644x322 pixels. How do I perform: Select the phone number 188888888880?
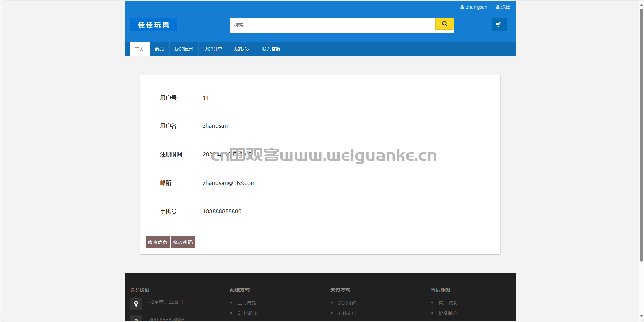222,211
